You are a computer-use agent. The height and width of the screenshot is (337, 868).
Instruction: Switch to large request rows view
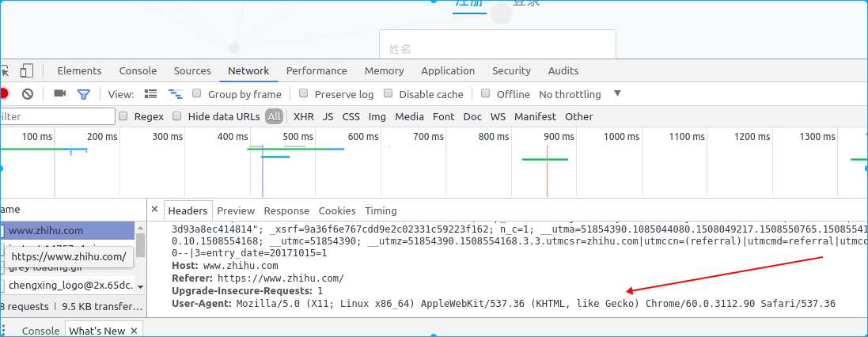150,94
